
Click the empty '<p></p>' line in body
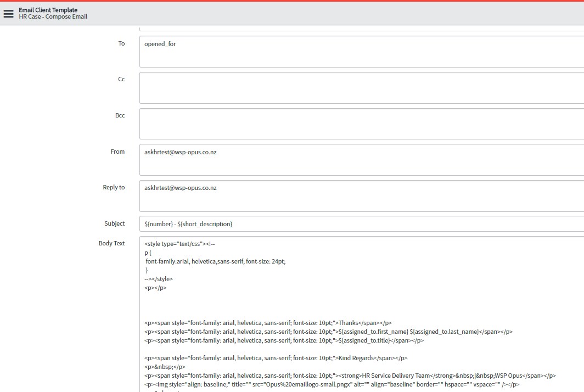tap(156, 288)
